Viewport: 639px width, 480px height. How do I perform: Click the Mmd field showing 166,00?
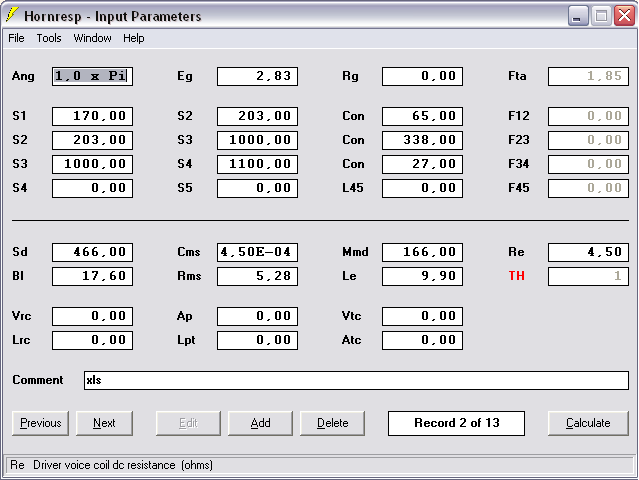click(x=423, y=252)
